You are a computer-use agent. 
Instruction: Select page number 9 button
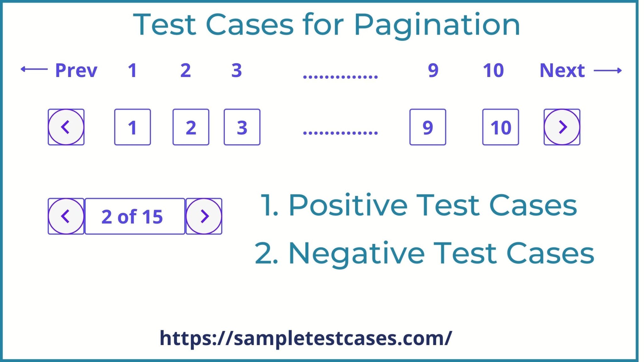pyautogui.click(x=427, y=127)
